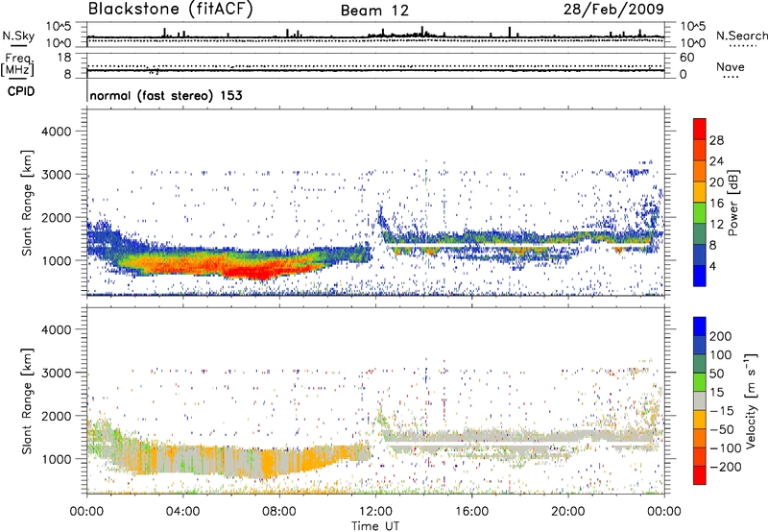Click the normal (fast stereo) 153 text
768x532 pixels.
pos(166,95)
